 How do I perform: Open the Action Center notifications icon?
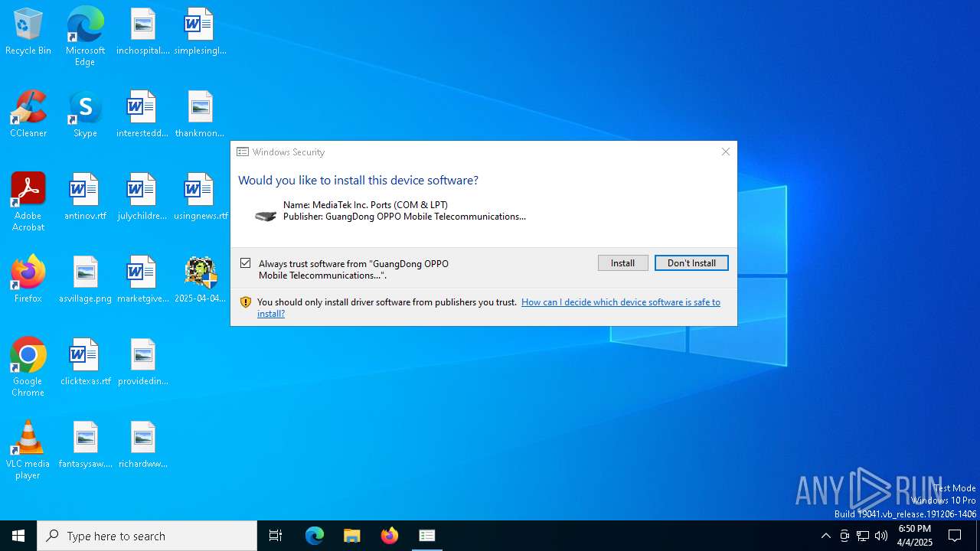click(x=955, y=536)
